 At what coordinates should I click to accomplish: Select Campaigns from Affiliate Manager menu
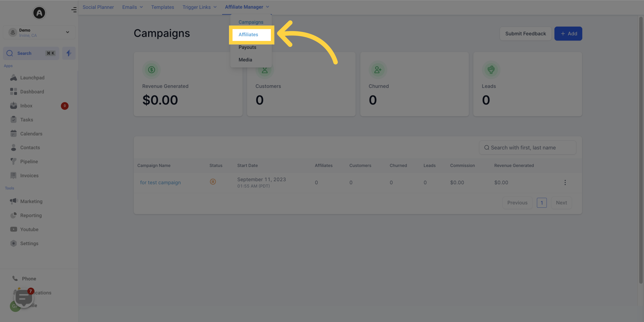(251, 22)
